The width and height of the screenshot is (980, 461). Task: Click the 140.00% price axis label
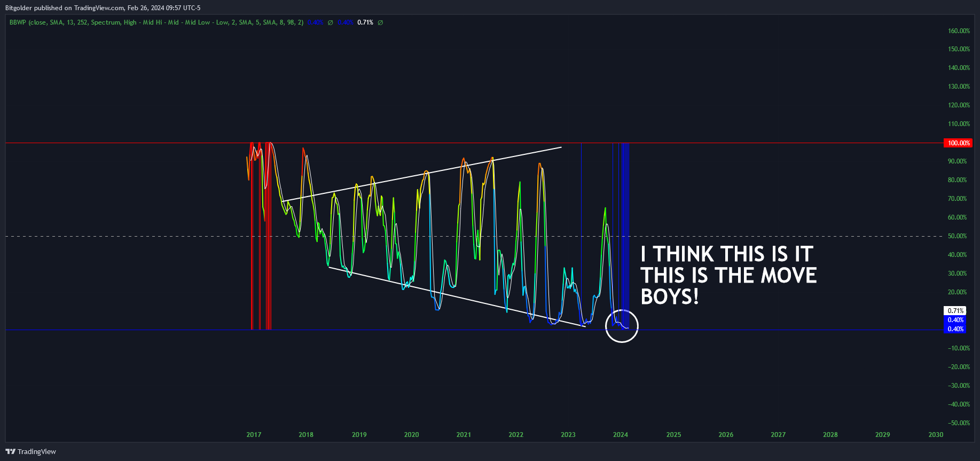(x=959, y=68)
